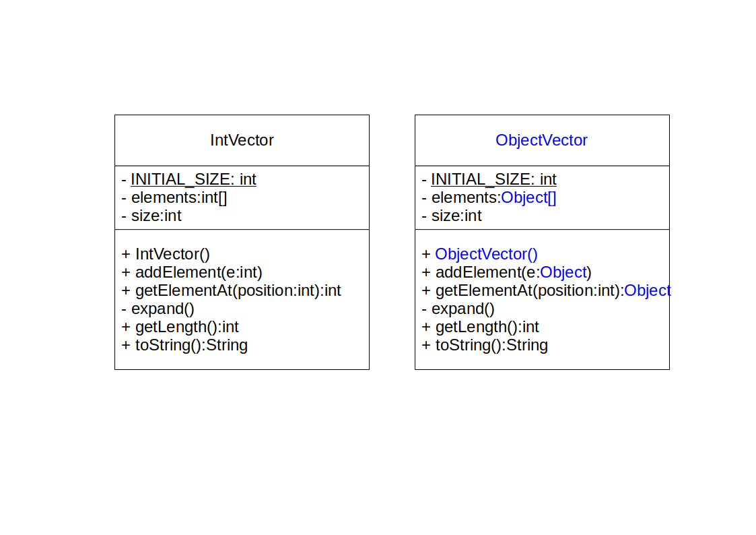Viewport: 756px width, 535px height.
Task: Click the IntVector class title
Action: point(242,140)
